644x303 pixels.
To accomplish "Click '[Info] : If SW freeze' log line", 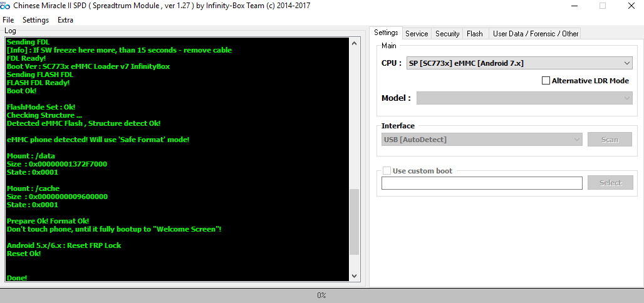I will 120,49.
